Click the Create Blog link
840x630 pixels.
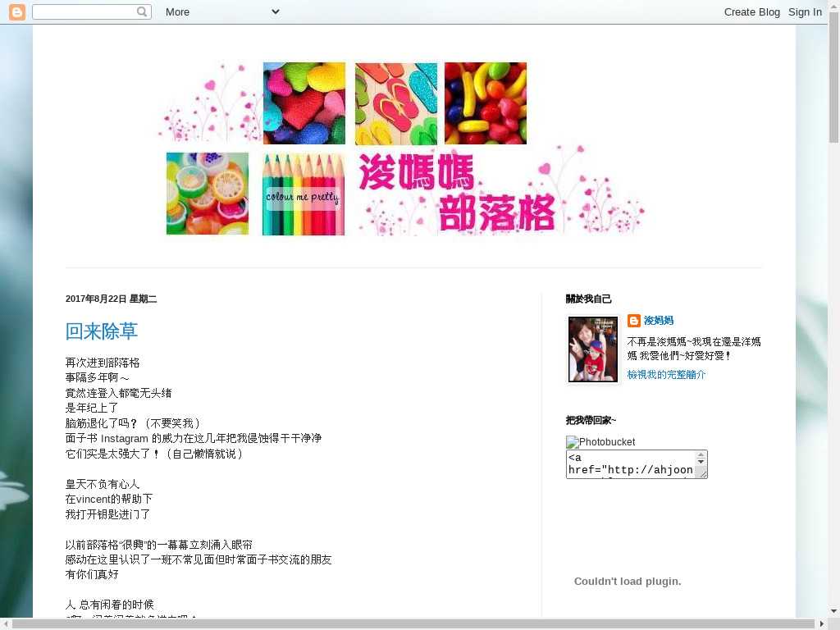[x=751, y=11]
